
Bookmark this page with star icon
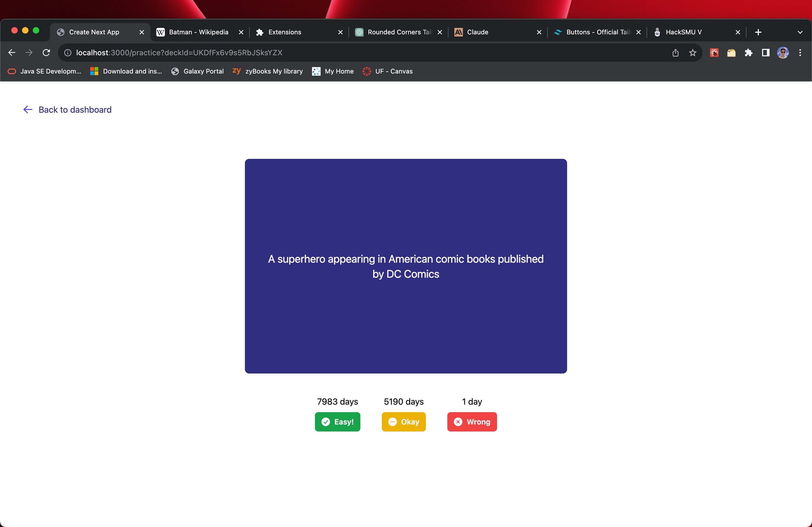click(x=692, y=53)
